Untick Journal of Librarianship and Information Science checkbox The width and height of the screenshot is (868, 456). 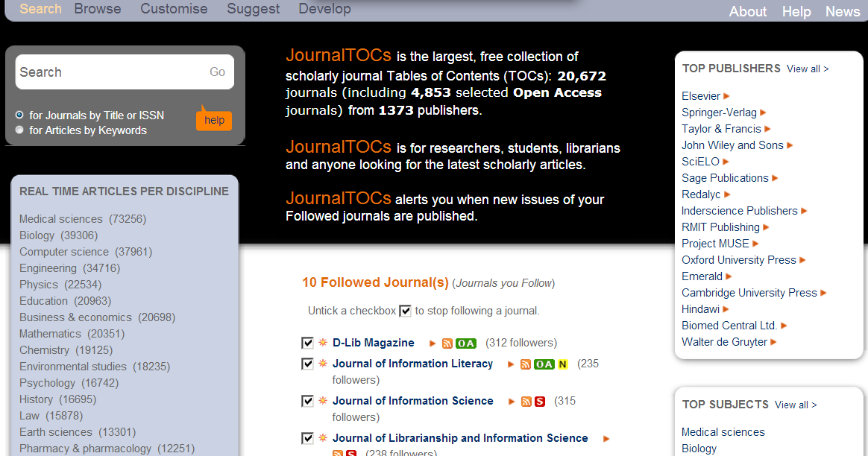308,437
